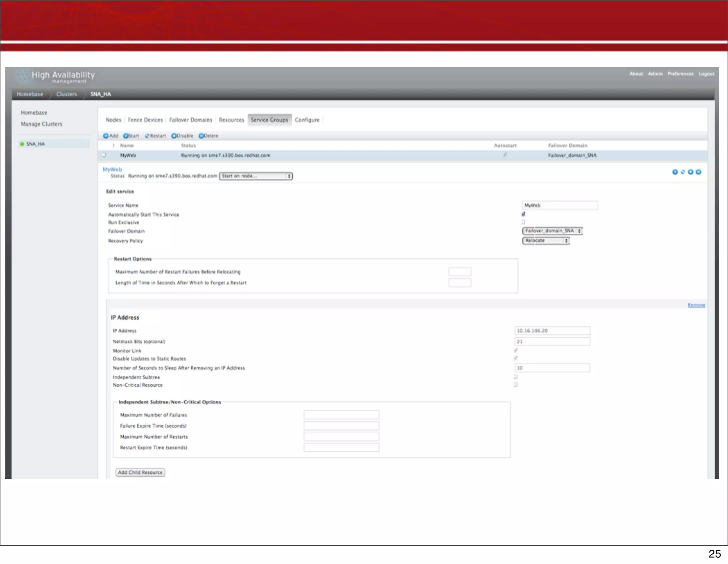Open the 'Start on node...' dropdown
Image resolution: width=728 pixels, height=564 pixels.
(x=256, y=176)
